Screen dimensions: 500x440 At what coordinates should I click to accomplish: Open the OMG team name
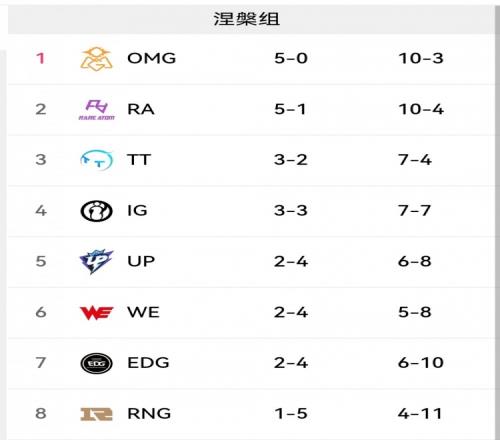pos(152,58)
